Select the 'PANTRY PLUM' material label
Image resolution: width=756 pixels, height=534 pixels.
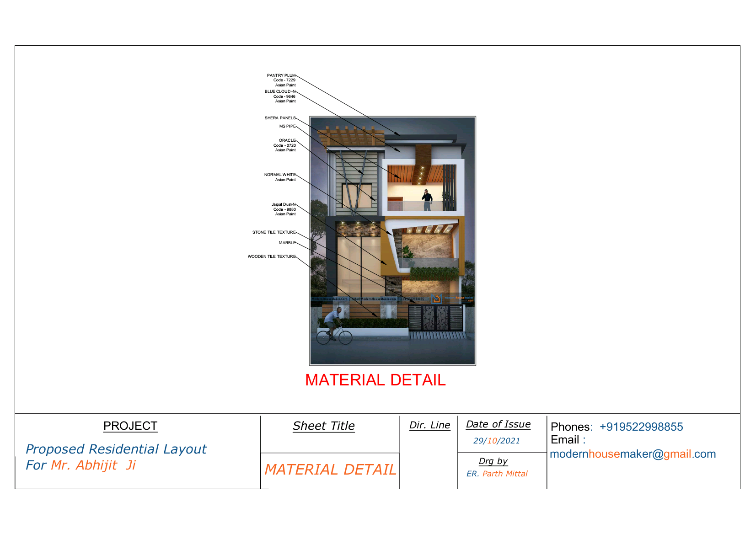point(281,75)
